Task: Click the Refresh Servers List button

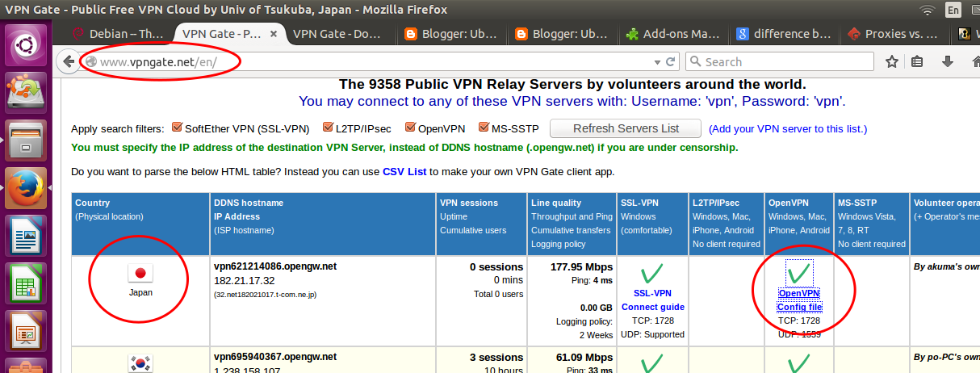Action: (x=626, y=128)
